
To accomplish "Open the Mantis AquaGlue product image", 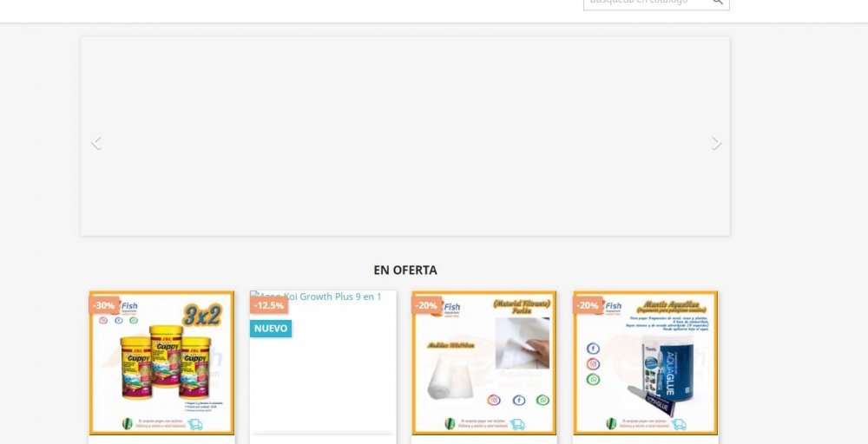I will (x=646, y=362).
